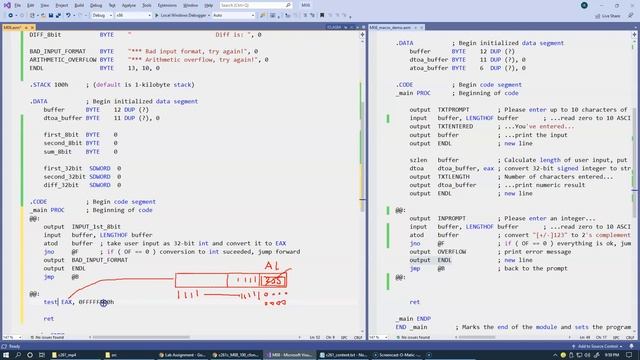Viewport: 640px width, 360px height.
Task: Switch to the Lab Assignment Chrome taskbar window
Action: pos(183,355)
